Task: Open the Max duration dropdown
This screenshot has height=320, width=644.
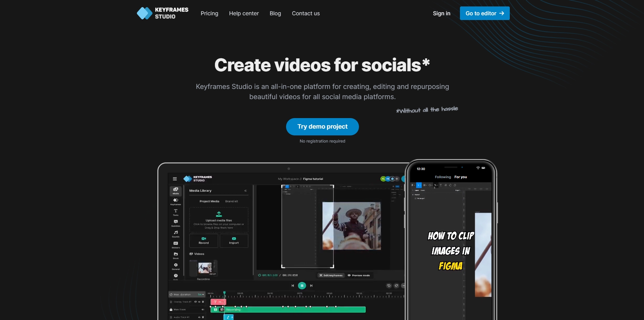Action: (x=201, y=295)
